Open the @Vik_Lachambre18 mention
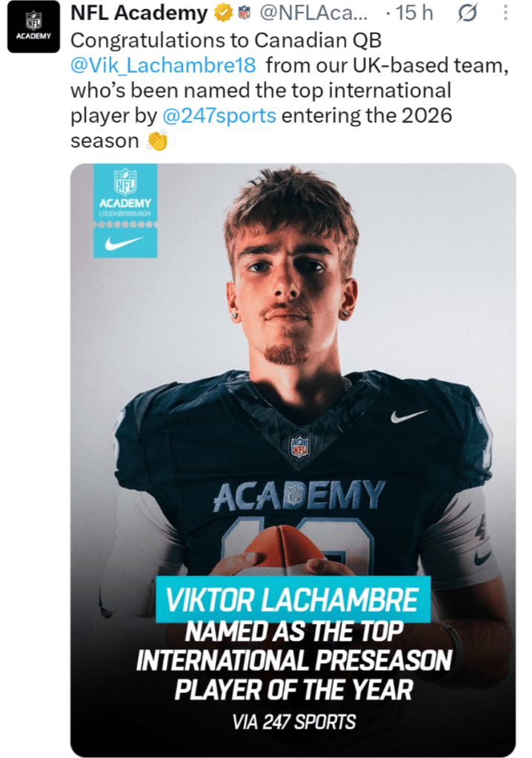532x758 pixels. [x=163, y=65]
